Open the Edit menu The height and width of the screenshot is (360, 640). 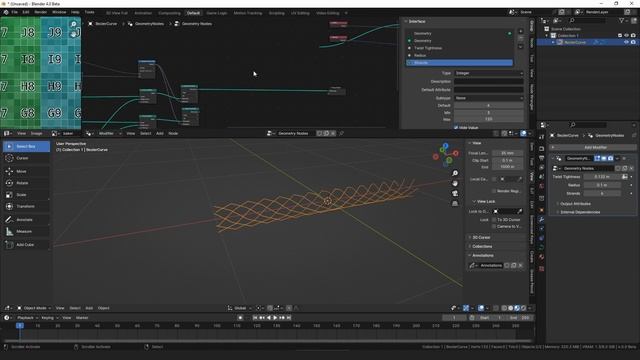tap(26, 12)
